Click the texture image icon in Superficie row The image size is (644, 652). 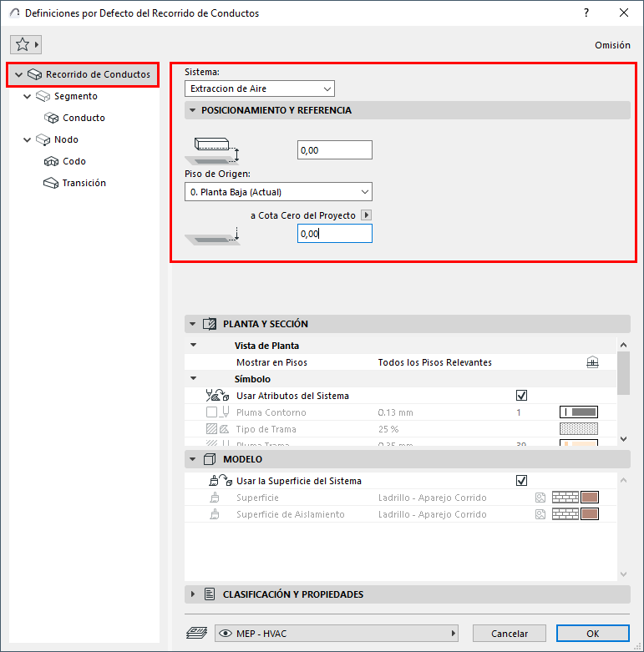tap(540, 498)
